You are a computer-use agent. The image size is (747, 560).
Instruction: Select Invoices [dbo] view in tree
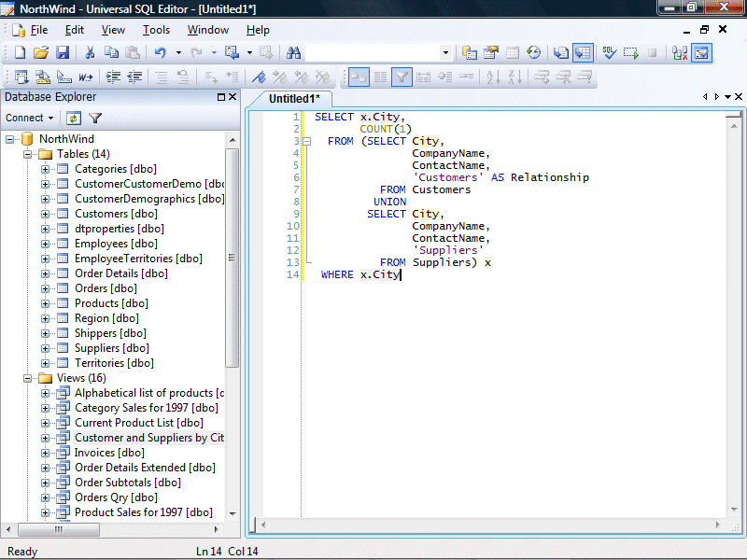click(110, 453)
